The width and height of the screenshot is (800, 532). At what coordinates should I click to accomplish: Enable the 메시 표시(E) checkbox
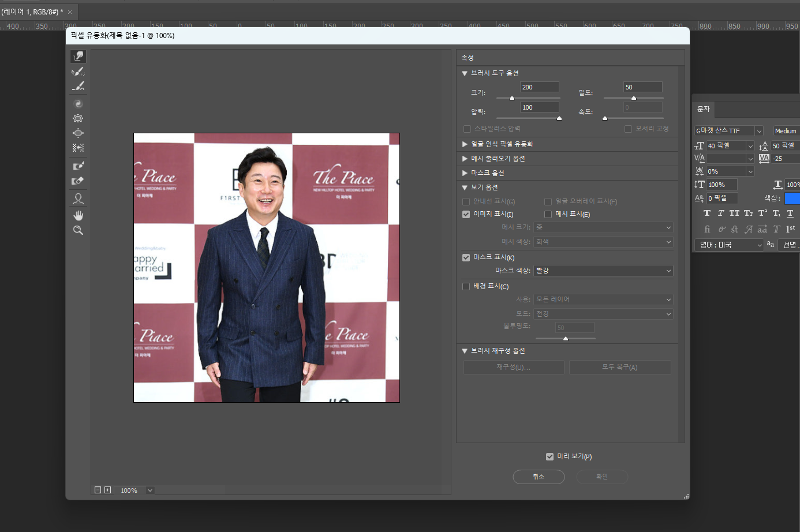548,214
